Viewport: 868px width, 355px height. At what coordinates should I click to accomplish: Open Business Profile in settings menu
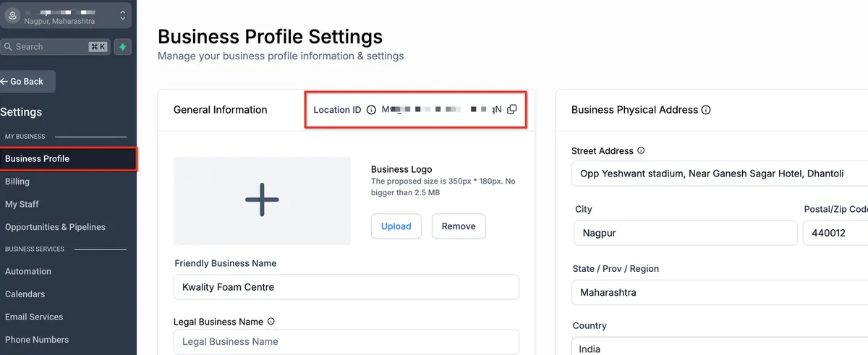pos(68,158)
